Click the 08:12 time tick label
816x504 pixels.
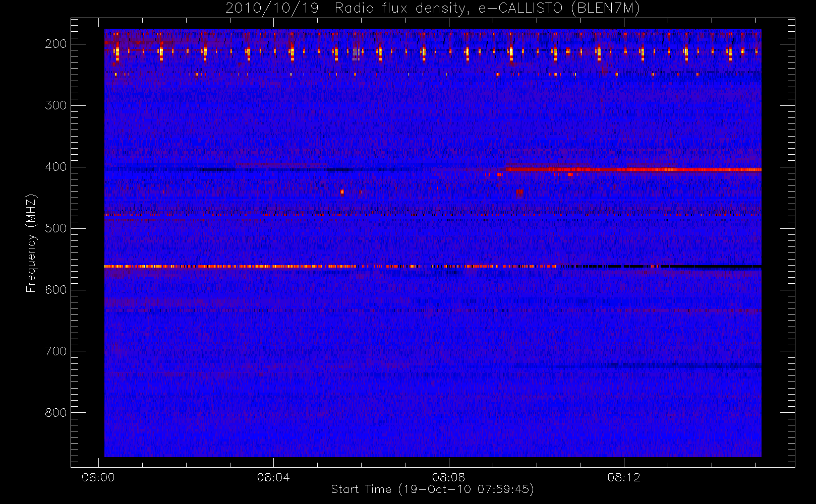[x=624, y=477]
